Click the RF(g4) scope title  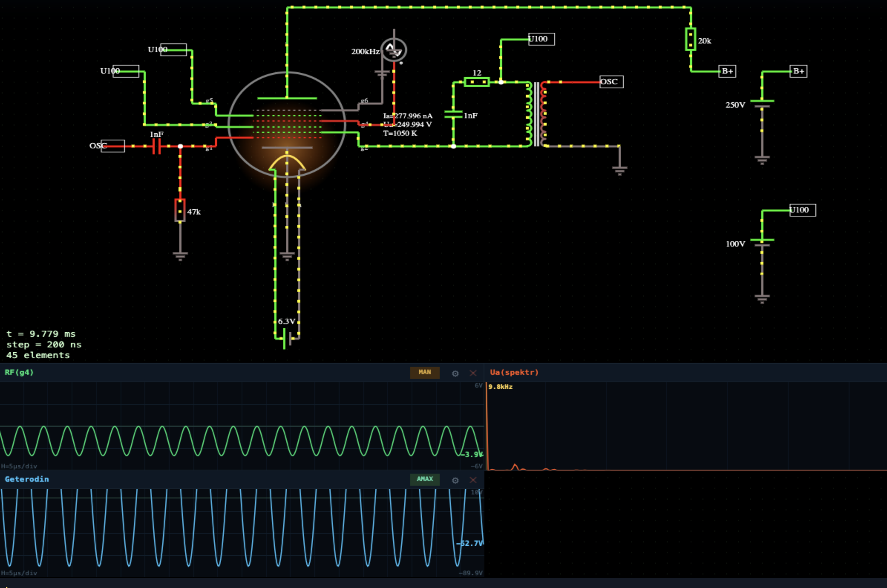click(x=19, y=372)
